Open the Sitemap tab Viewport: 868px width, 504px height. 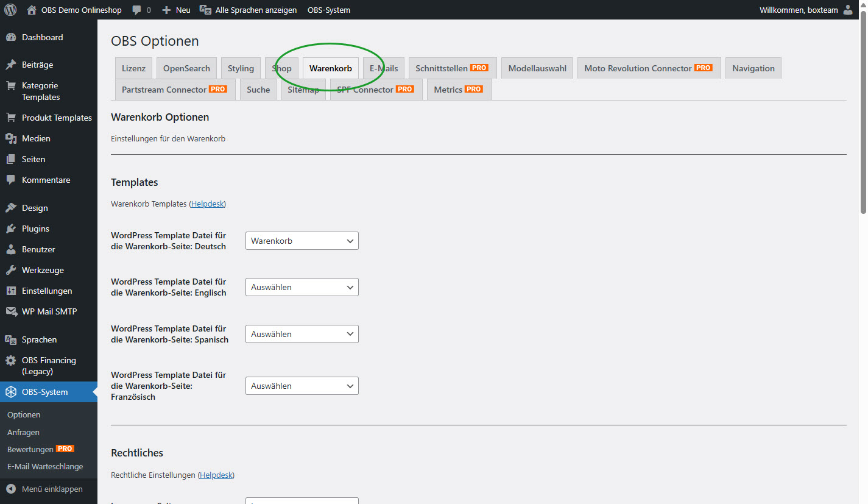pyautogui.click(x=303, y=90)
